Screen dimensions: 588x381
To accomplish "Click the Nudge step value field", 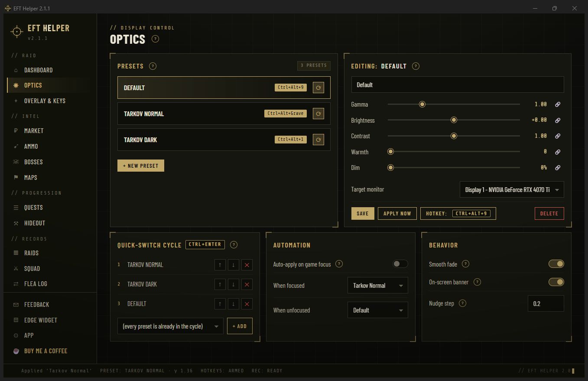I will point(546,303).
